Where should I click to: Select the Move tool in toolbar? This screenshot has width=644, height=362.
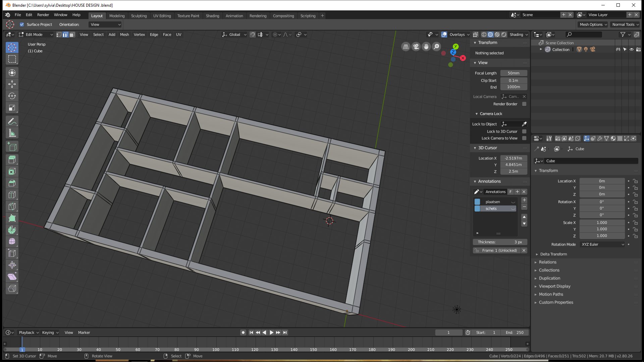click(12, 84)
